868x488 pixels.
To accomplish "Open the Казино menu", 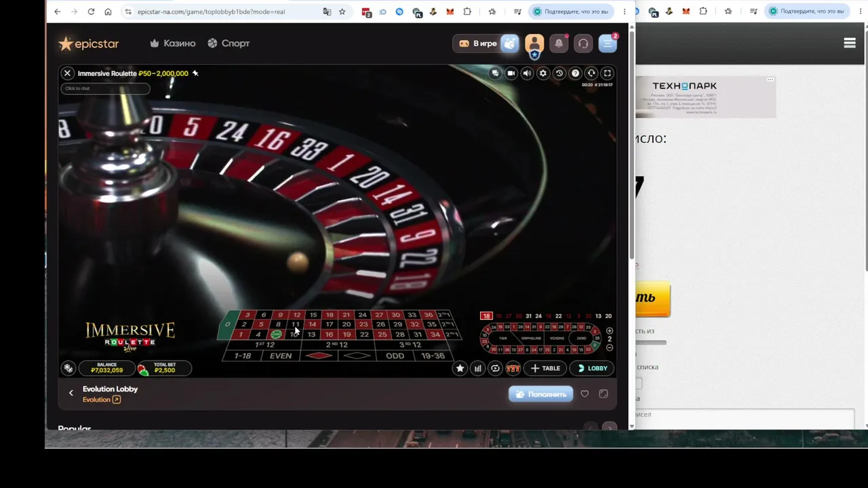I will (x=172, y=43).
